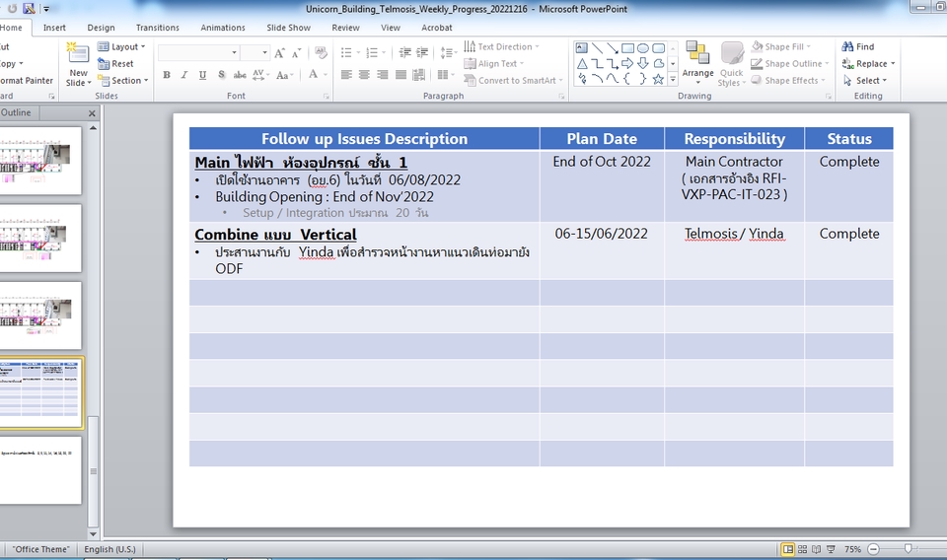
Task: Start Slide Show from status bar
Action: pyautogui.click(x=831, y=549)
